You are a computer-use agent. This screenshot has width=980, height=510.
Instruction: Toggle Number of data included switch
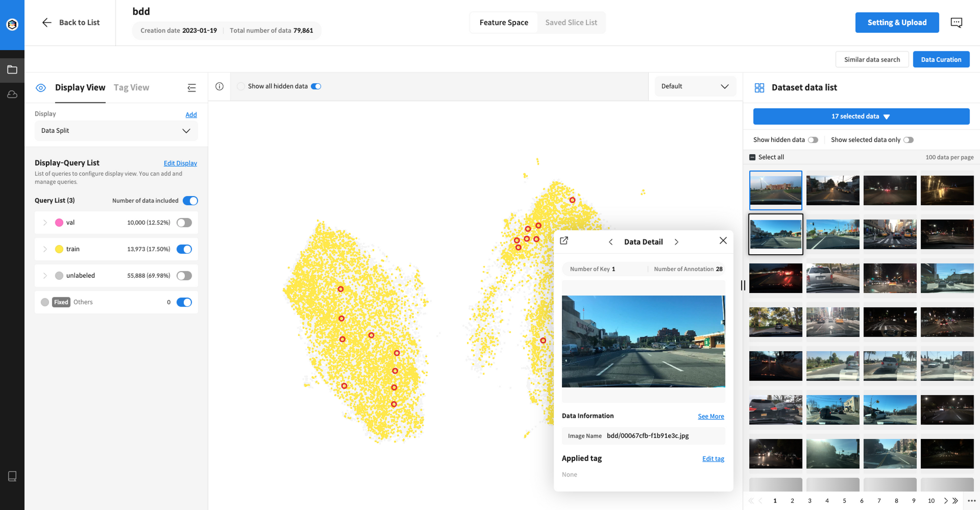click(x=190, y=201)
